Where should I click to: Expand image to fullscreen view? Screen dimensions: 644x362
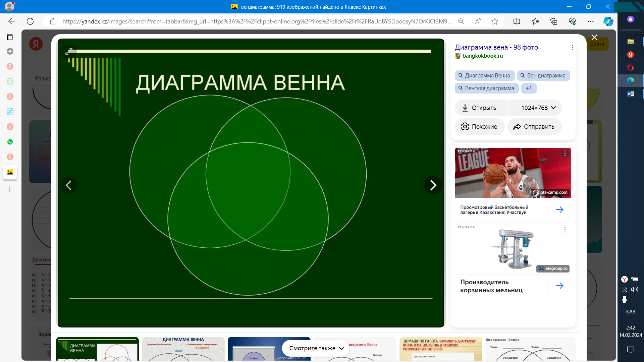pos(69,51)
